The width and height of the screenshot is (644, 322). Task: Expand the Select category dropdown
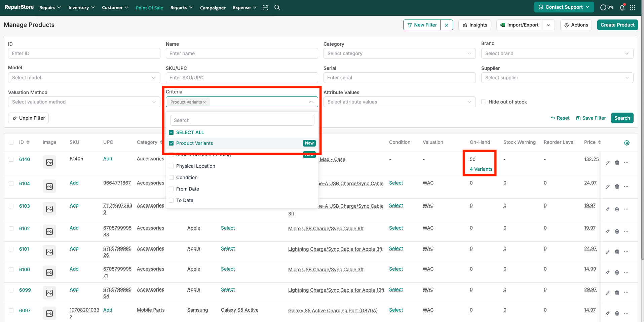click(x=399, y=53)
